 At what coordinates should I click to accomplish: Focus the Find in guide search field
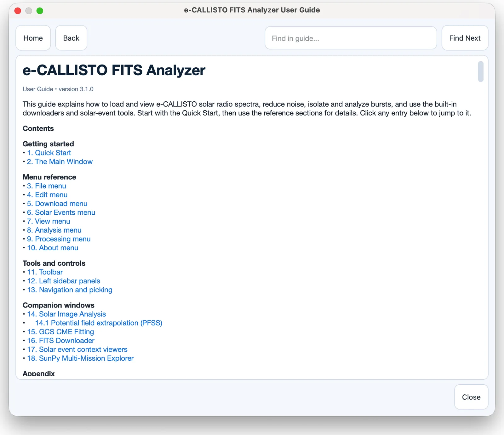pos(351,38)
